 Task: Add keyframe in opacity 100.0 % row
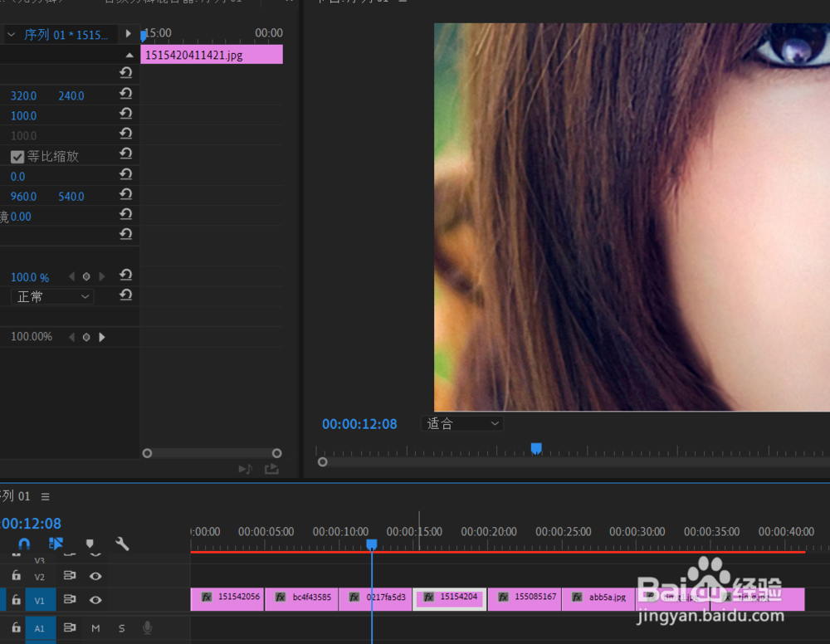pos(86,276)
